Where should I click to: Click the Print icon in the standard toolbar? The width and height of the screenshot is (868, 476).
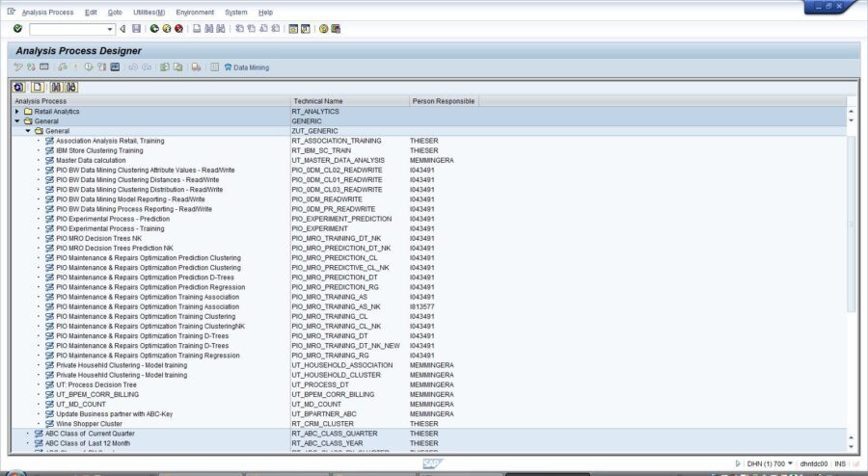coord(197,29)
